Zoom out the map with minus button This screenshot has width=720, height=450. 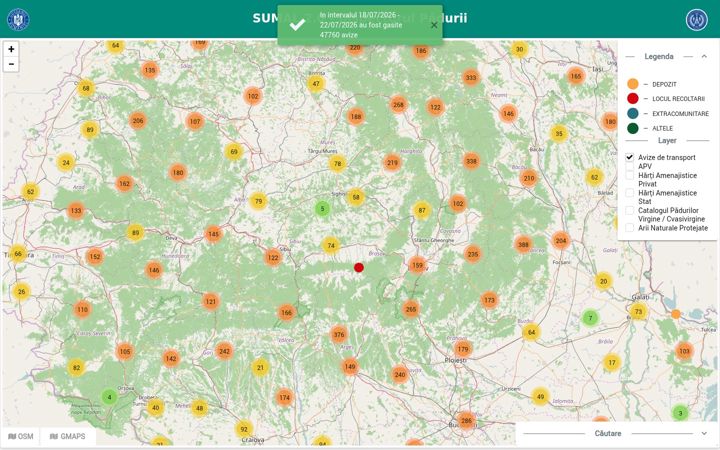pos(11,64)
